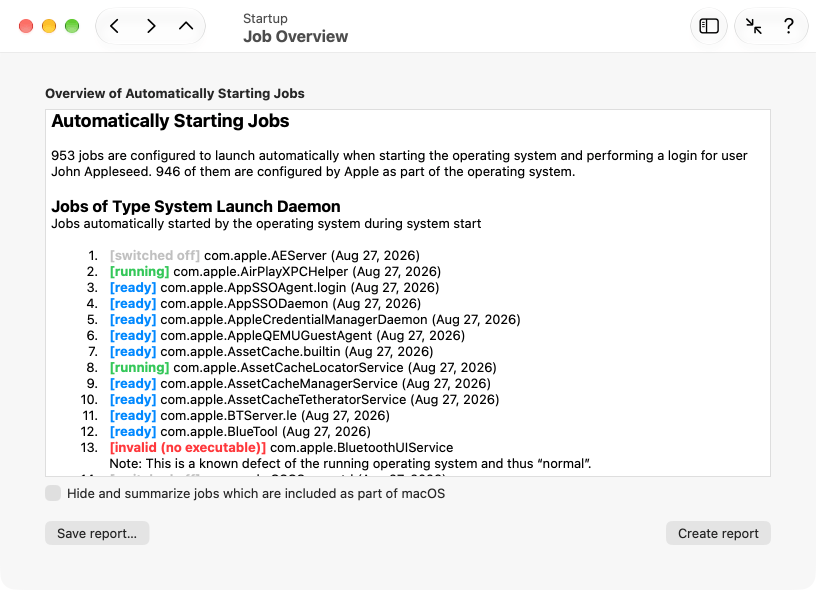This screenshot has width=816, height=590.
Task: Click the yellow minimize window button
Action: 49,26
